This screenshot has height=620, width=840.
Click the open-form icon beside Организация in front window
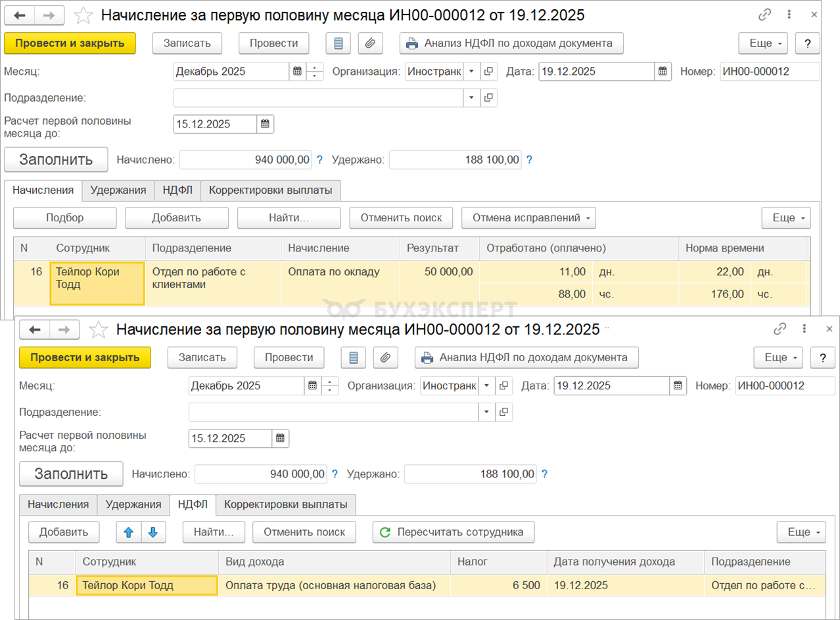[503, 386]
